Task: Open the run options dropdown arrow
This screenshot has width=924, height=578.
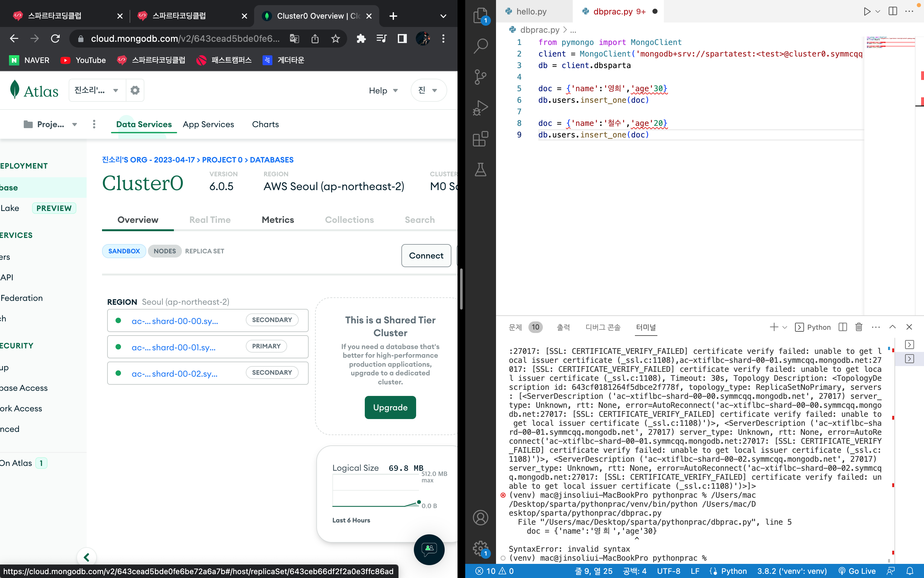Action: [x=878, y=12]
